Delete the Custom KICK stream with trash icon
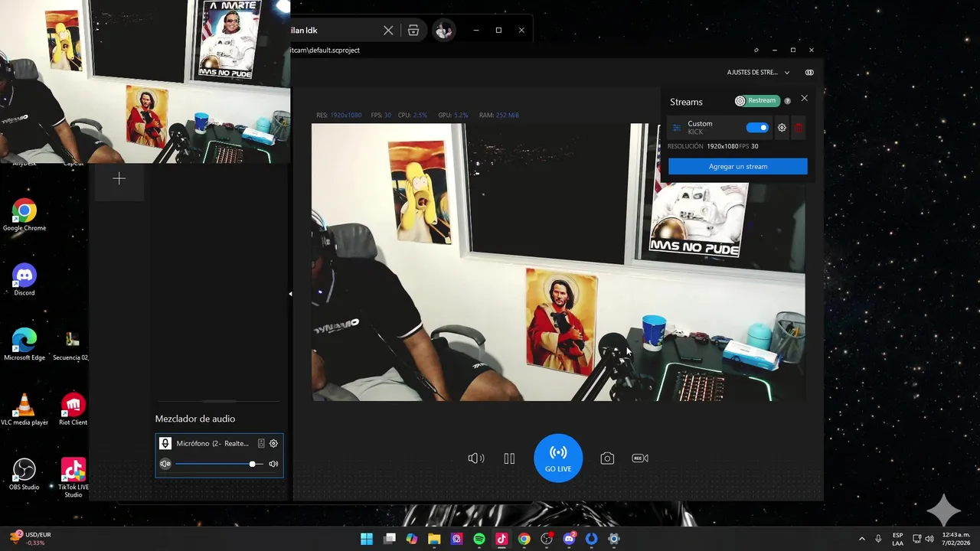The width and height of the screenshot is (980, 551). pyautogui.click(x=799, y=128)
